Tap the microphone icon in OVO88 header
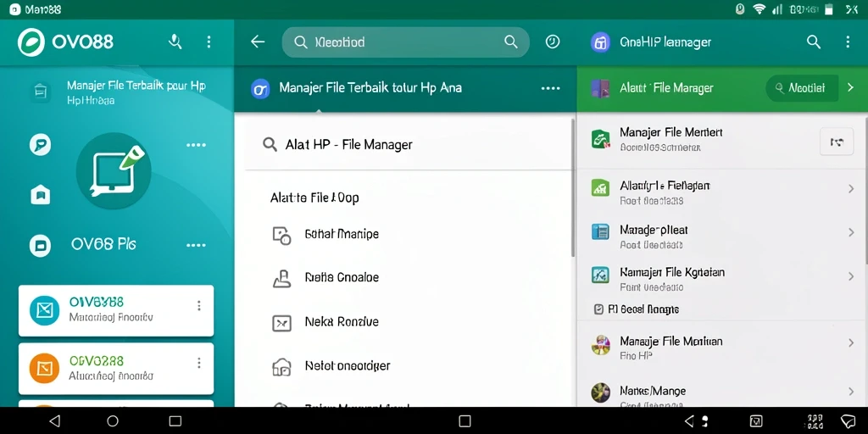This screenshot has height=434, width=868. click(175, 42)
